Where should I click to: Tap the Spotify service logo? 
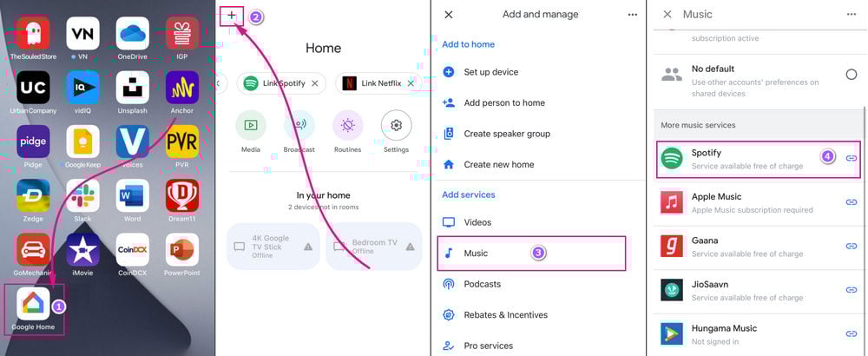[672, 158]
